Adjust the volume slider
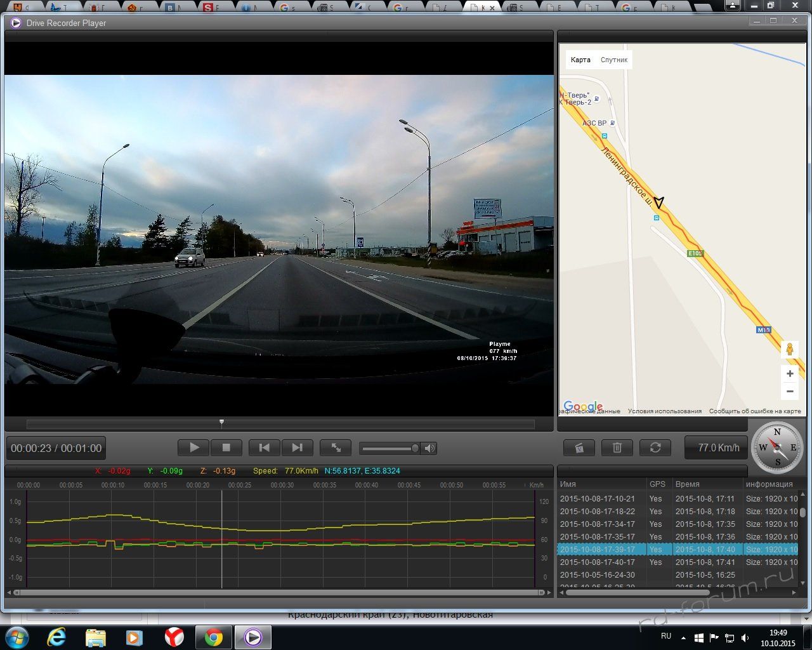This screenshot has width=812, height=650. 414,448
